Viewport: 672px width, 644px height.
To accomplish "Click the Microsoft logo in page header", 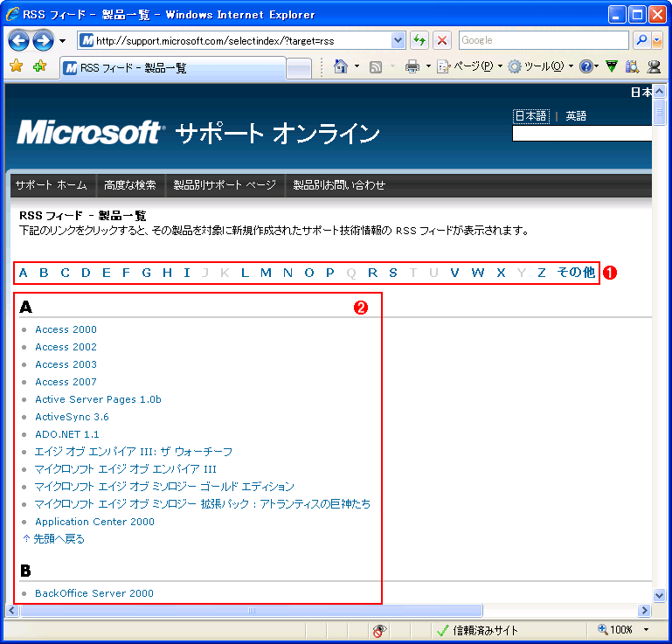I will (x=89, y=133).
